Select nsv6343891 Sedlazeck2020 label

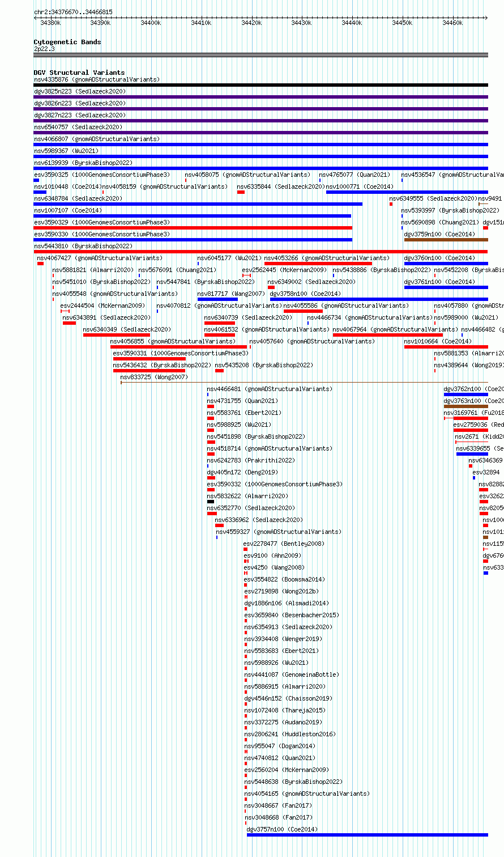tap(107, 317)
